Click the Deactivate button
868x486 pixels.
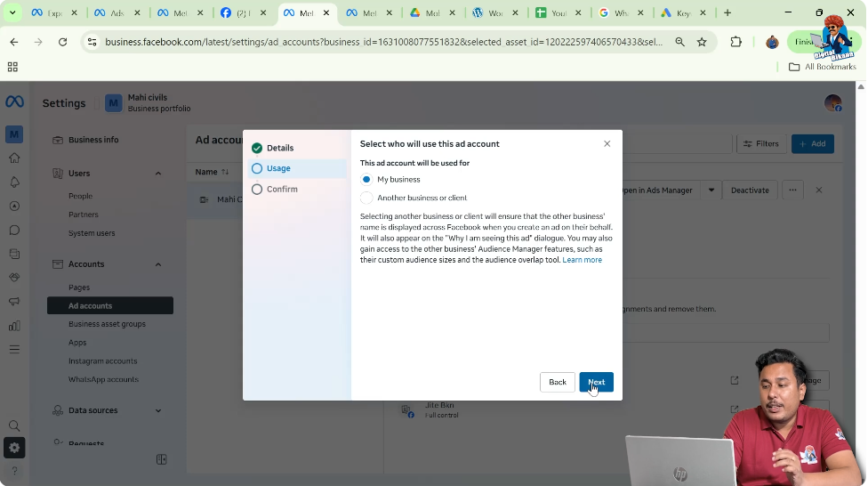[x=750, y=190]
